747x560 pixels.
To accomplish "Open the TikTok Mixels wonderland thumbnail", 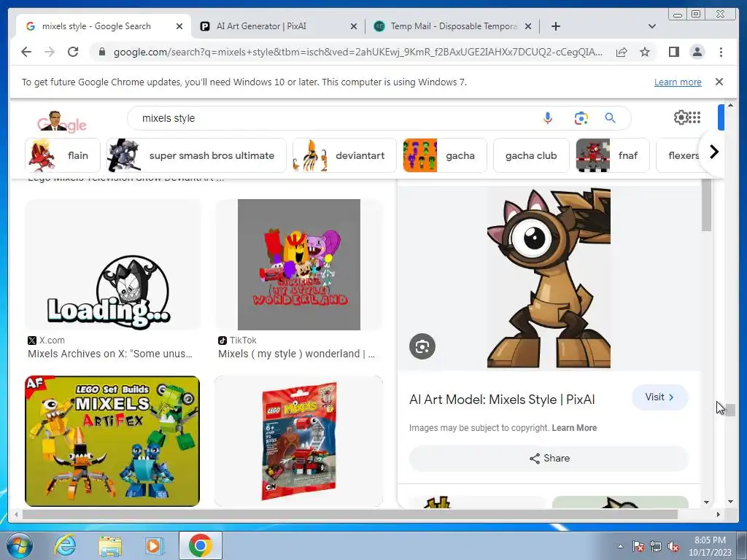I will coord(298,265).
